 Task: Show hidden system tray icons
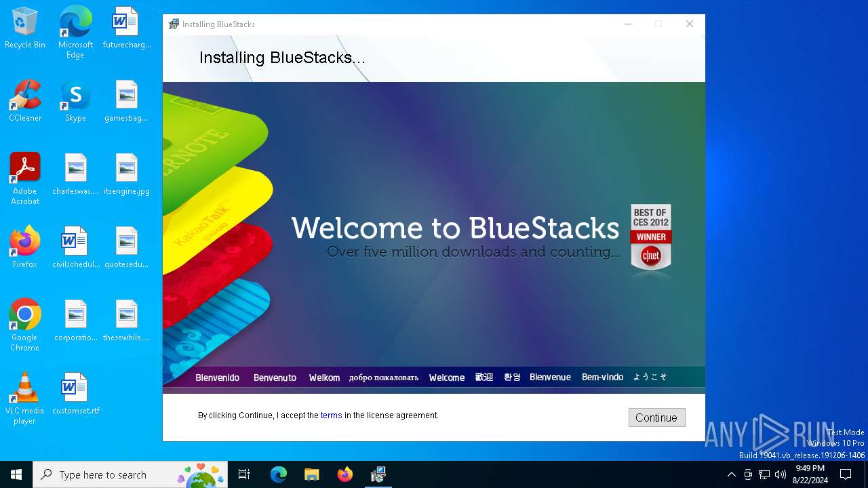(731, 474)
